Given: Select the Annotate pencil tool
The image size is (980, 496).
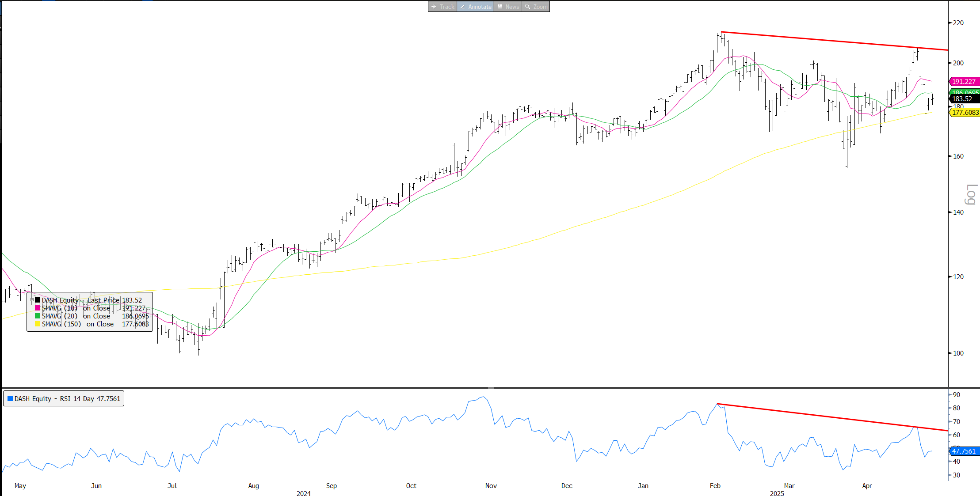Looking at the screenshot, I should (476, 7).
